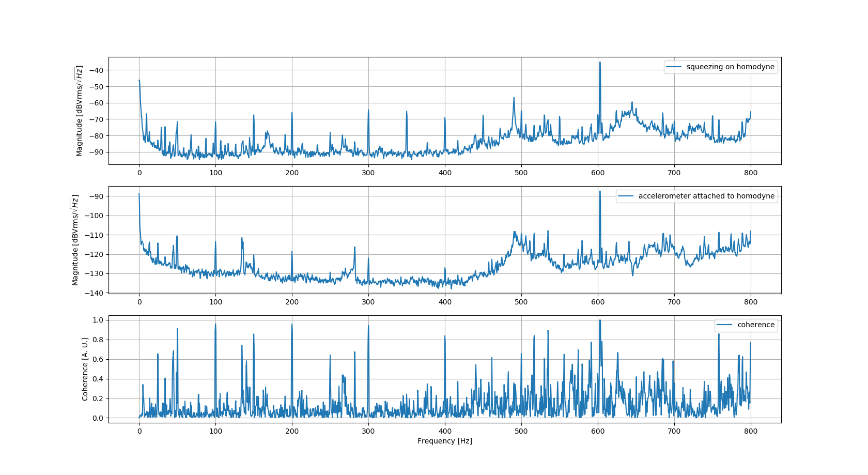The width and height of the screenshot is (868, 475).
Task: Click the −50 tick on the squeezing plot
Action: (96, 86)
